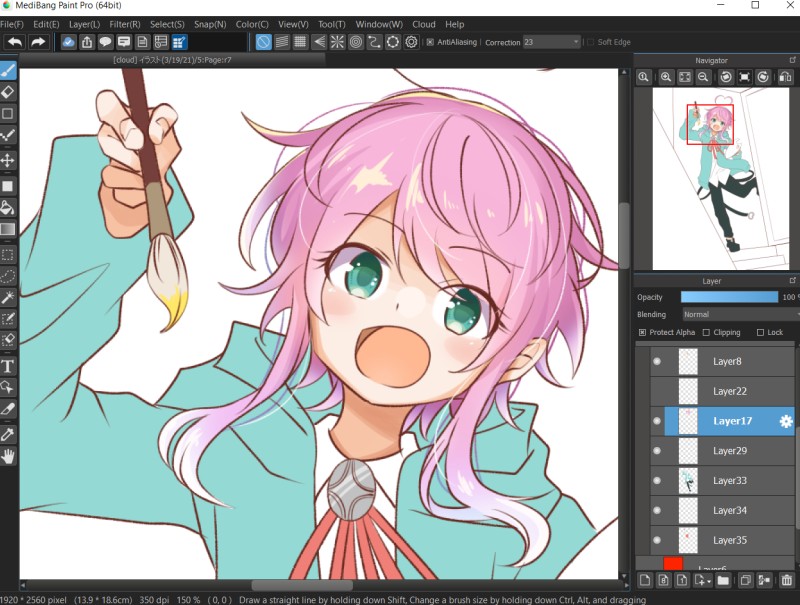Open the File menu

pyautogui.click(x=12, y=24)
